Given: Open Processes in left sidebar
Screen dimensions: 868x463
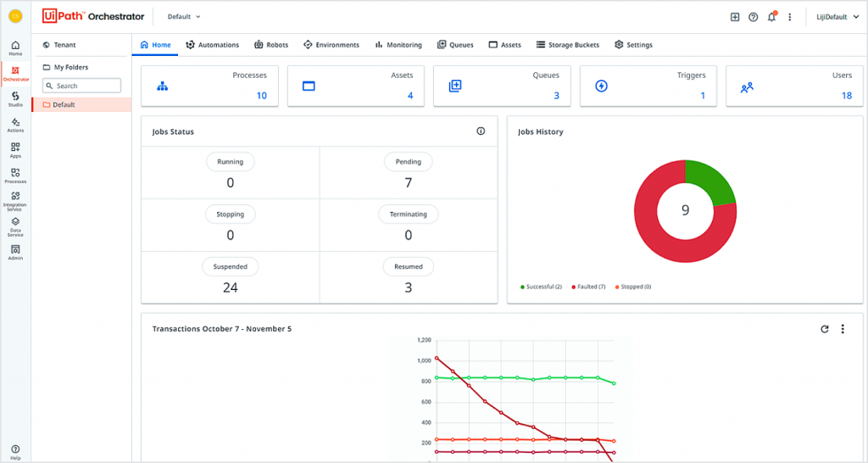Looking at the screenshot, I should [x=15, y=176].
